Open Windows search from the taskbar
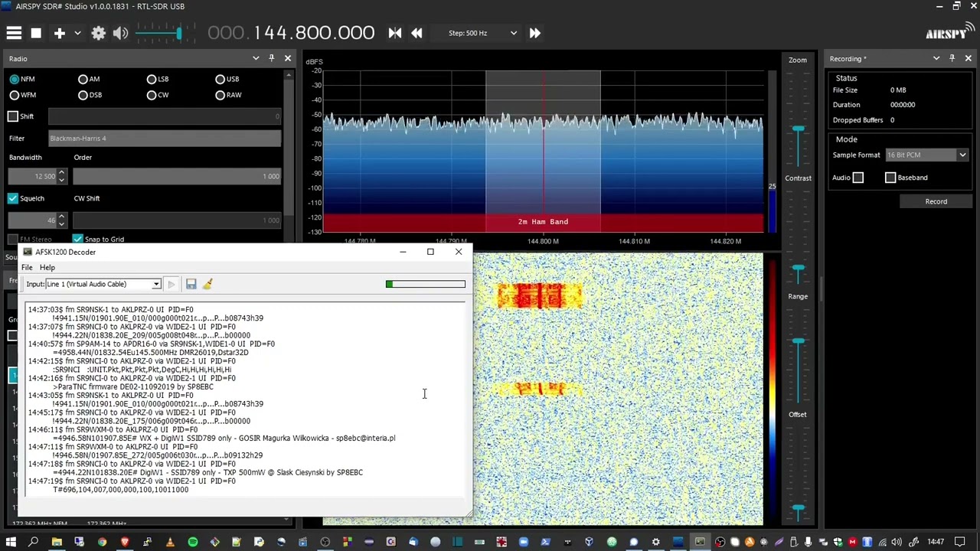Image resolution: width=980 pixels, height=551 pixels. 34,542
